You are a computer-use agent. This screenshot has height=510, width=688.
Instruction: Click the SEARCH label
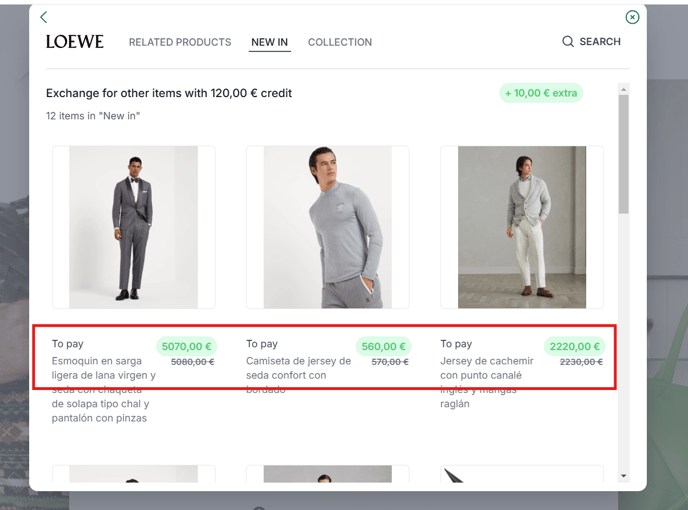(x=600, y=41)
